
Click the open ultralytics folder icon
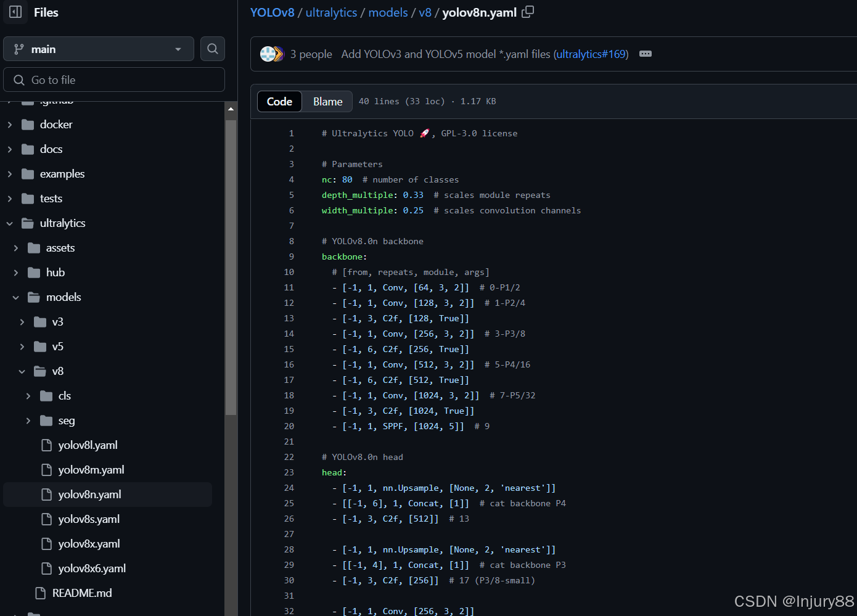(28, 223)
